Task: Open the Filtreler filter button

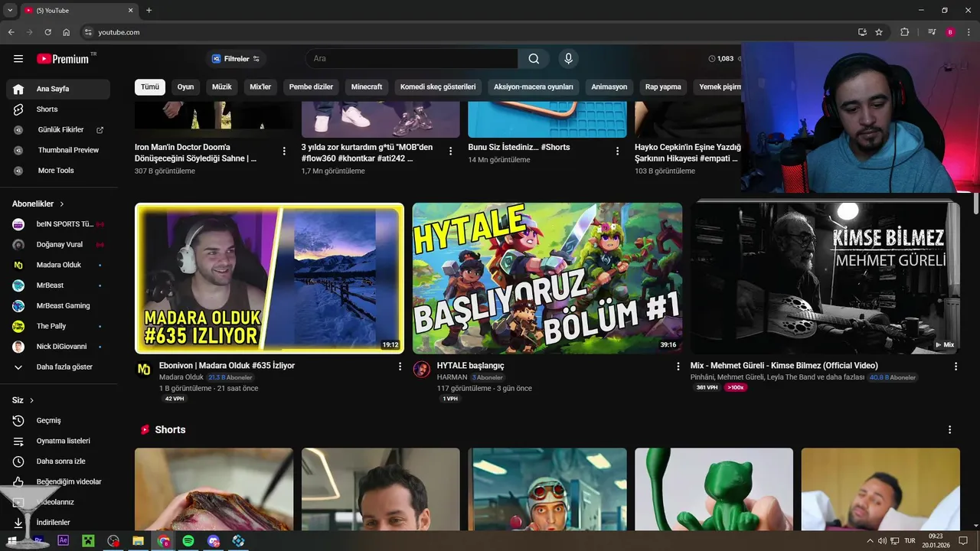Action: pyautogui.click(x=235, y=59)
